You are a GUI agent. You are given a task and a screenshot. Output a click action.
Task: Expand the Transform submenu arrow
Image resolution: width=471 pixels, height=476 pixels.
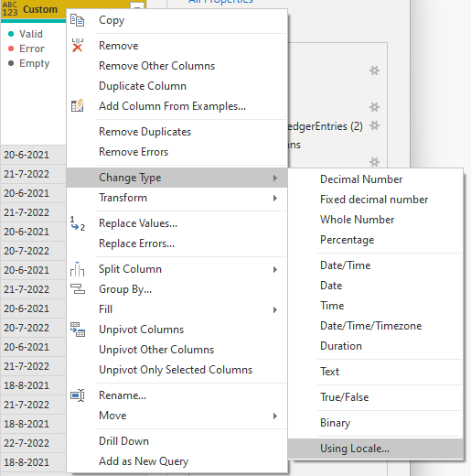pyautogui.click(x=275, y=198)
